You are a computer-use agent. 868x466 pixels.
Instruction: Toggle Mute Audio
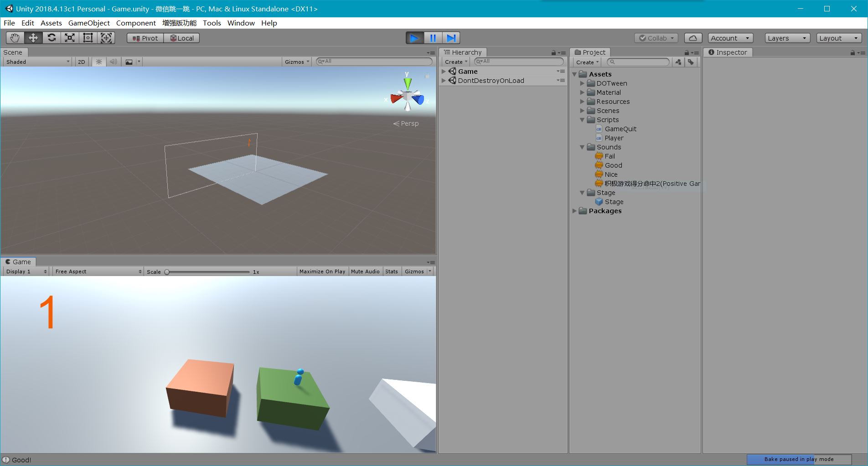[x=365, y=271]
